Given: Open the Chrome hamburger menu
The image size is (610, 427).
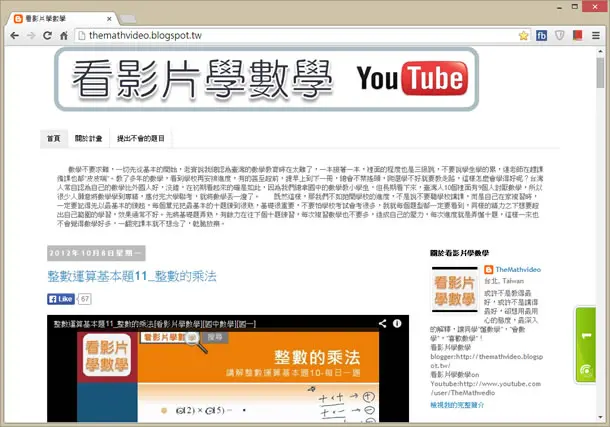Looking at the screenshot, I should point(596,36).
